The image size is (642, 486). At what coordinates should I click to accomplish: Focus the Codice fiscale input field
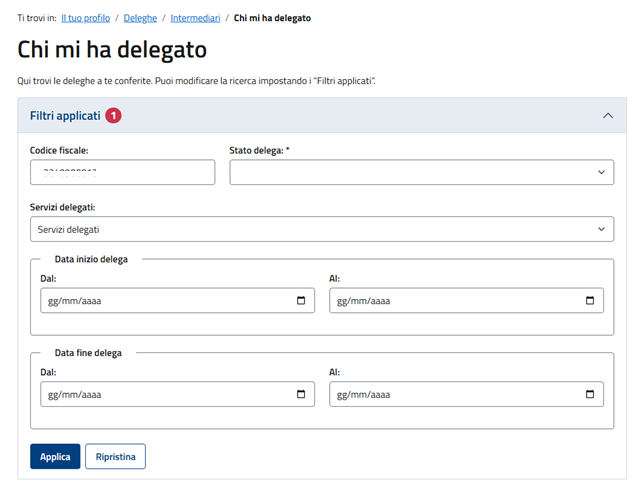tap(122, 173)
